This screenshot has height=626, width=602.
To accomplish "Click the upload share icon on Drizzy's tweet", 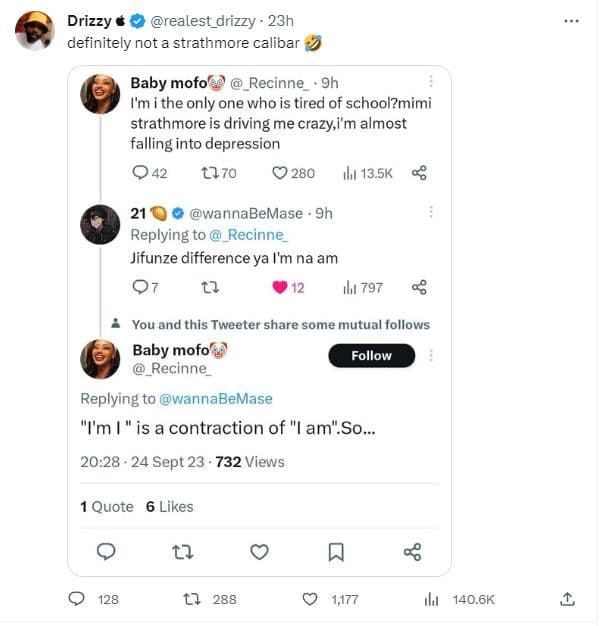I will 567,599.
